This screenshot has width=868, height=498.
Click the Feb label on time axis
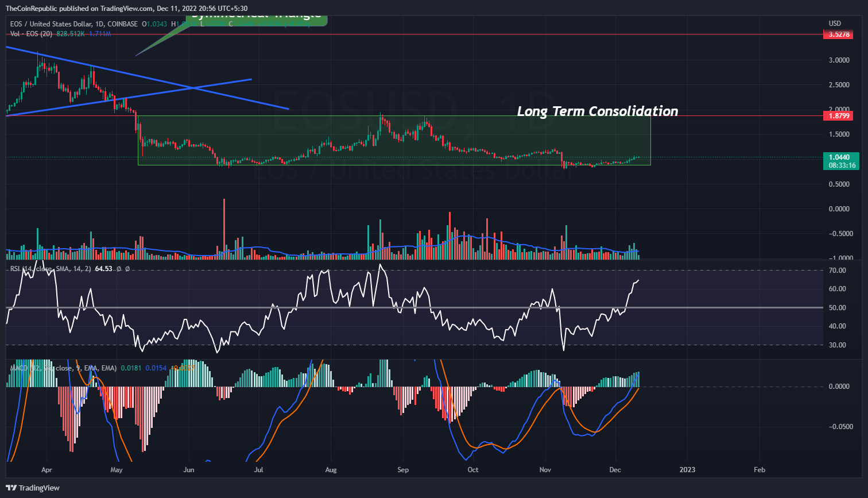[759, 470]
